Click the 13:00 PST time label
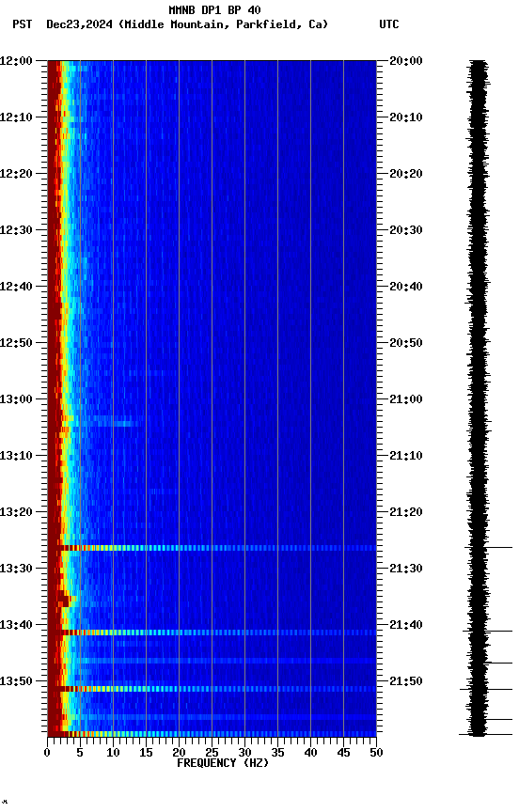The height and width of the screenshot is (812, 519). (x=16, y=399)
